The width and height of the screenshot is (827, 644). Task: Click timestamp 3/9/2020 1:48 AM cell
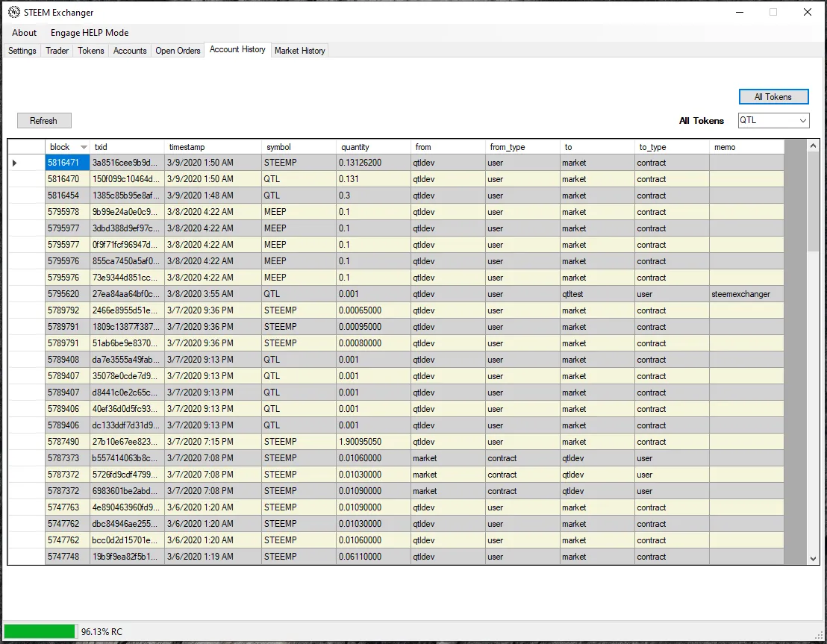[213, 196]
